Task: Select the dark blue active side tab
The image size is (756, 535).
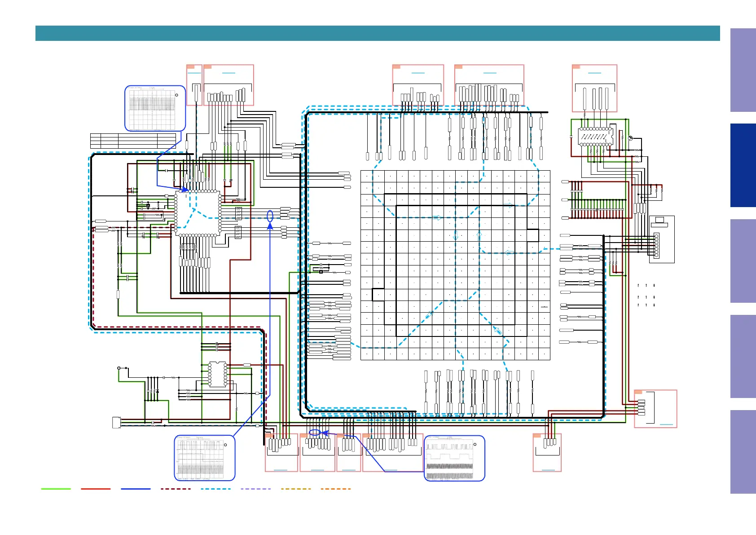Action: click(743, 165)
